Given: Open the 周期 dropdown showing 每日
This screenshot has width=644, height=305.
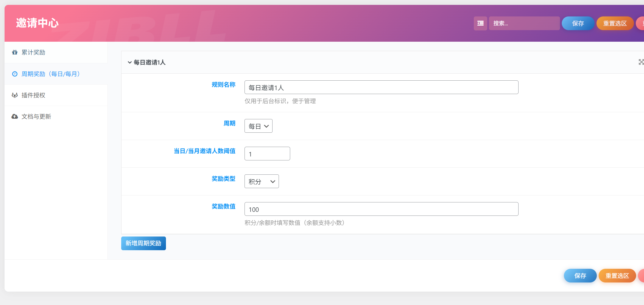Looking at the screenshot, I should coord(258,126).
